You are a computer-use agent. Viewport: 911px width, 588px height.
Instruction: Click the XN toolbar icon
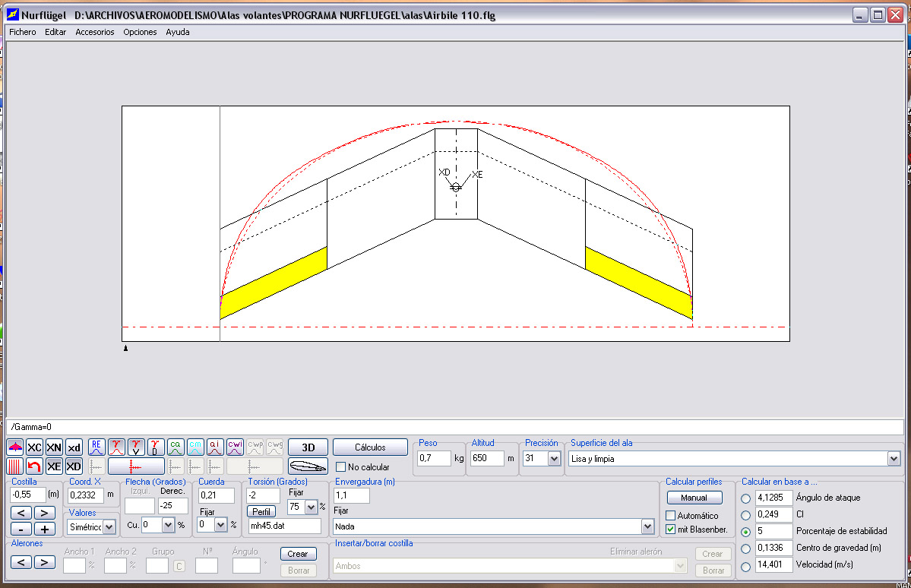[x=54, y=447]
